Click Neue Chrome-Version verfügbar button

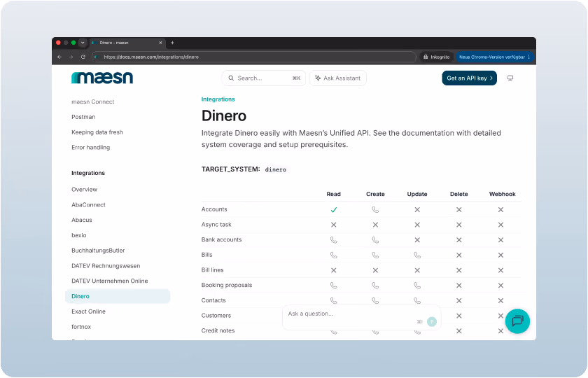pos(494,57)
